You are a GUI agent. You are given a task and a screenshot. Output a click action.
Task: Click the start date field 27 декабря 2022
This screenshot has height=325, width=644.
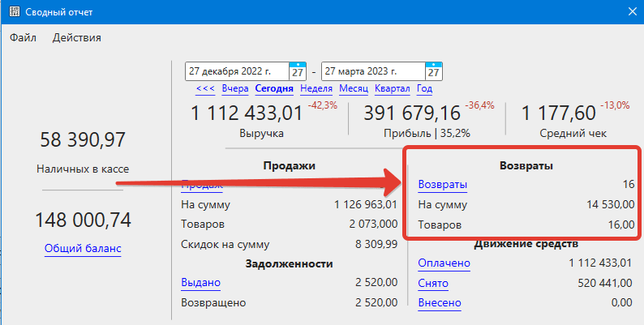click(237, 71)
